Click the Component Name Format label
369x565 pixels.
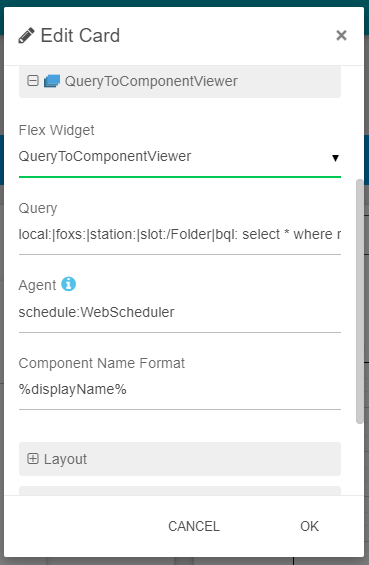pyautogui.click(x=102, y=363)
